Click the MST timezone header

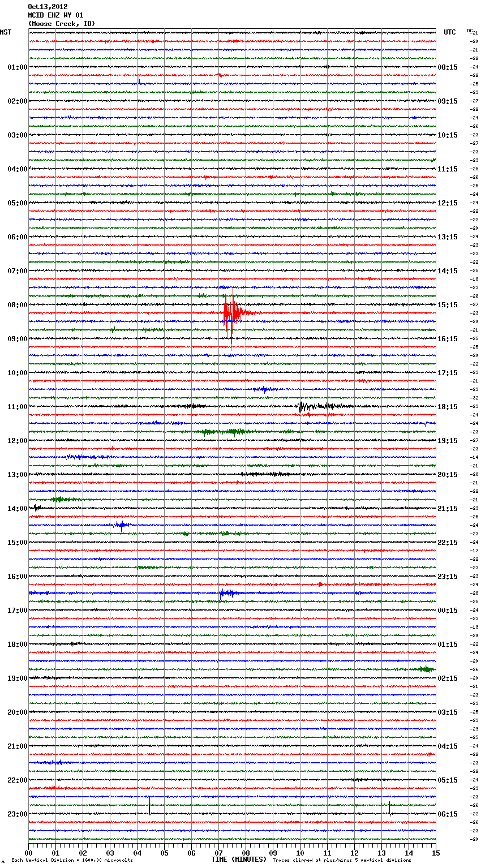[x=6, y=32]
